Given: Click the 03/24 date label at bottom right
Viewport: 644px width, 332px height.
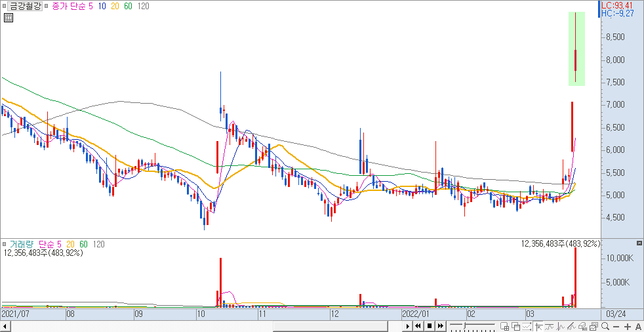Looking at the screenshot, I should 616,314.
